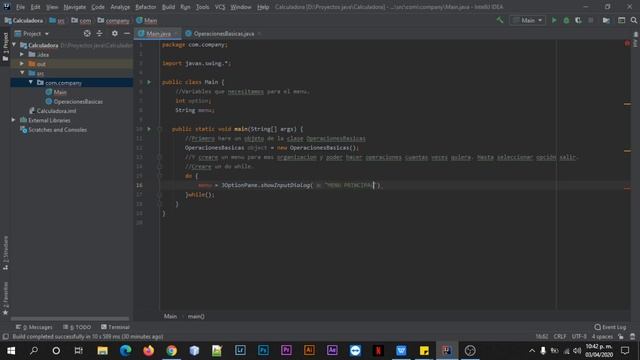640x360 pixels.
Task: Click '4 spaces' indent setting in status bar
Action: [x=602, y=337]
